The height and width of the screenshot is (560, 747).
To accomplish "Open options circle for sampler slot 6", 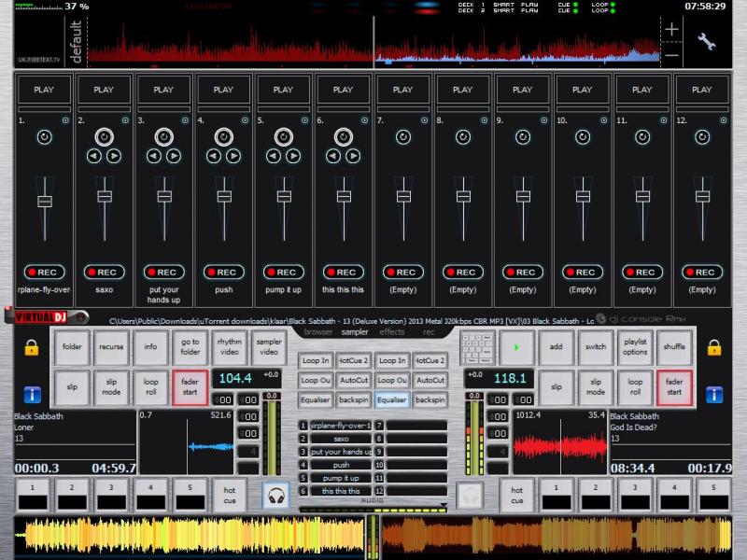I will click(364, 120).
